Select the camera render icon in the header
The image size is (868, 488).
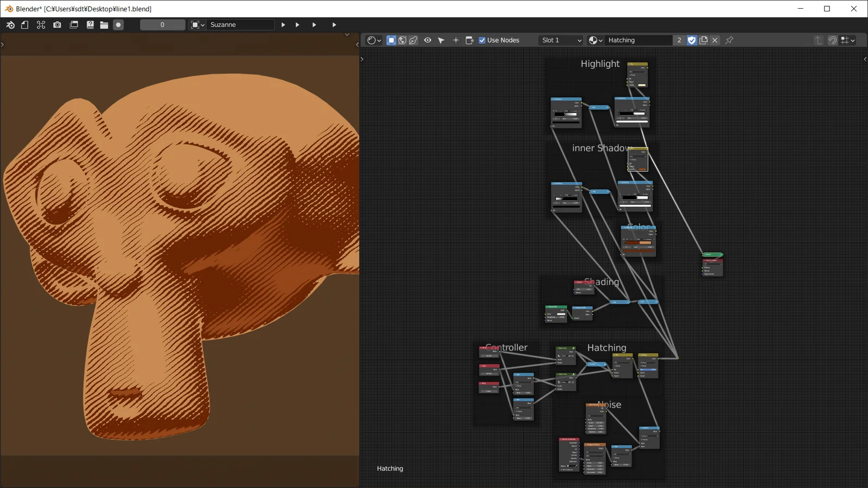tap(57, 24)
